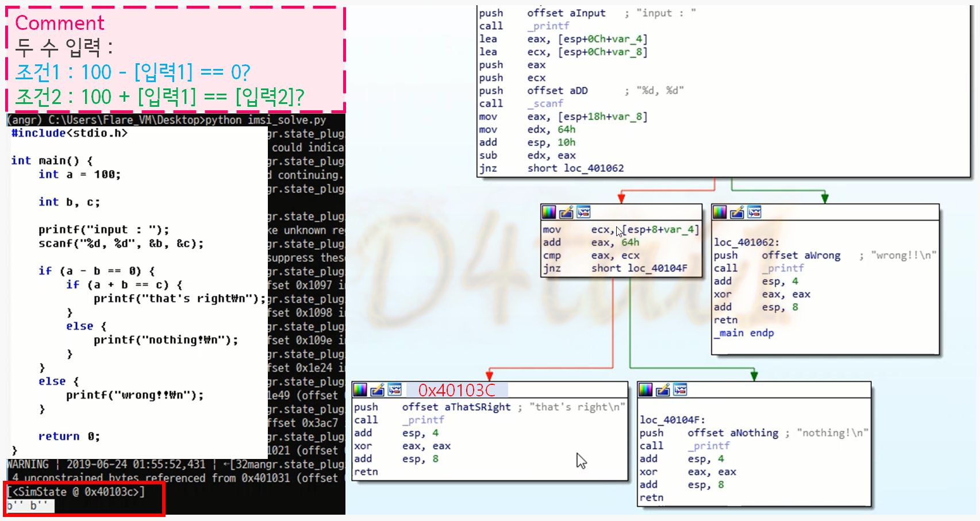Select '[<SimState @ 0x40103c>]' terminal output
The width and height of the screenshot is (980, 521).
click(76, 492)
